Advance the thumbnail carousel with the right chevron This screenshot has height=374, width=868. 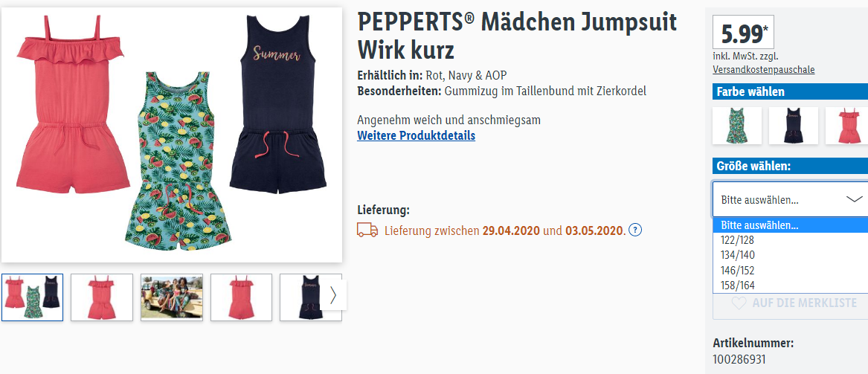(332, 295)
